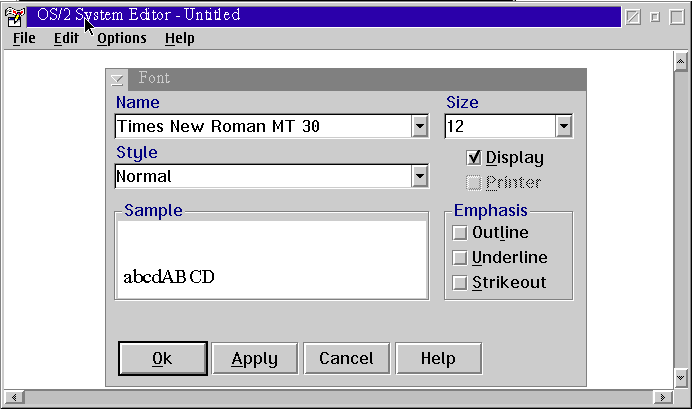Click the horizontal scrollbar left arrow
This screenshot has height=410, width=692.
14,397
